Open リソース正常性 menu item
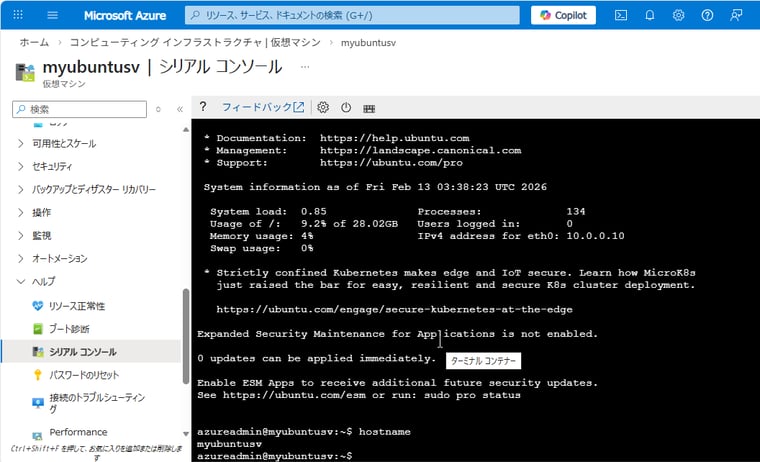The image size is (760, 462). pos(77,306)
